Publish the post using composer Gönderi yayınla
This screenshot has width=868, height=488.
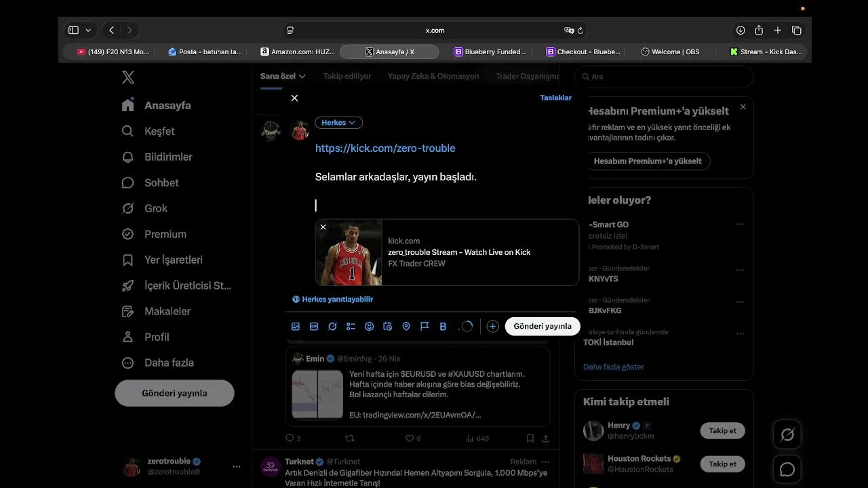542,326
